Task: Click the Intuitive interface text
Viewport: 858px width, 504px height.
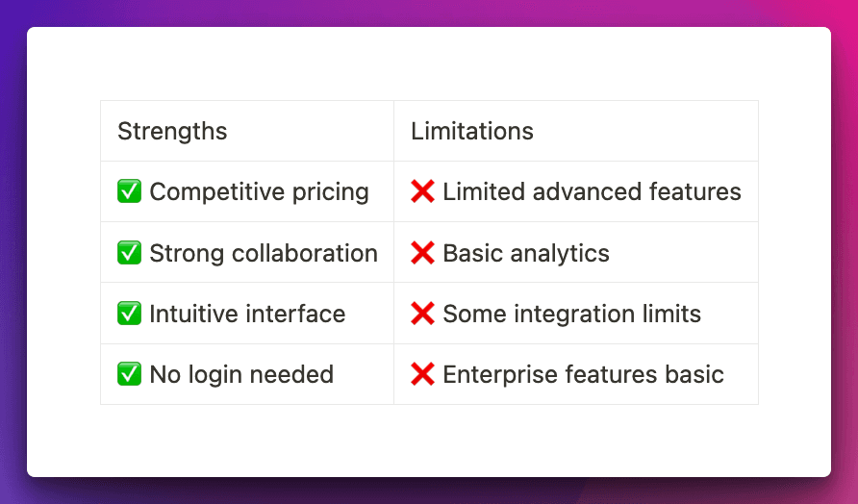Action: pyautogui.click(x=247, y=314)
